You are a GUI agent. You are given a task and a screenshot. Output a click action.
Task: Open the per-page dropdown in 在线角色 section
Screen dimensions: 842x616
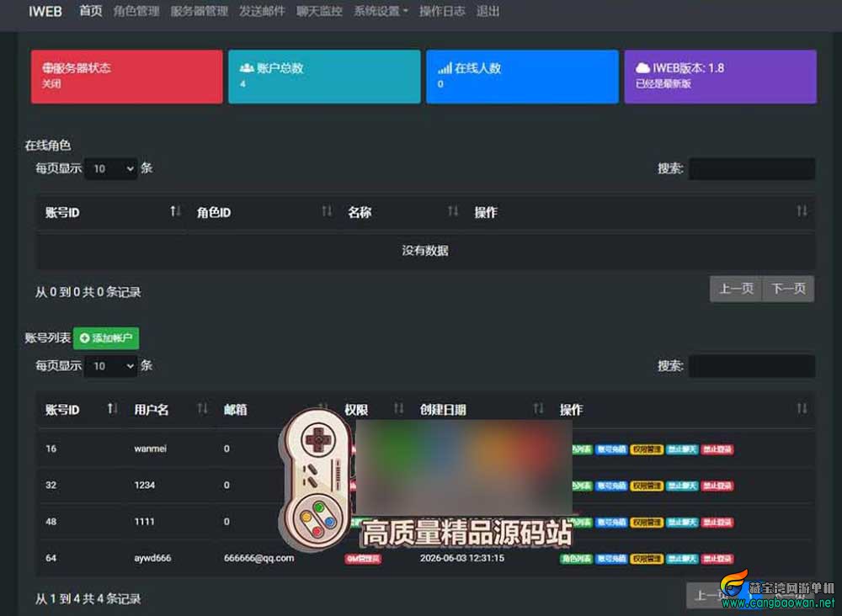111,169
